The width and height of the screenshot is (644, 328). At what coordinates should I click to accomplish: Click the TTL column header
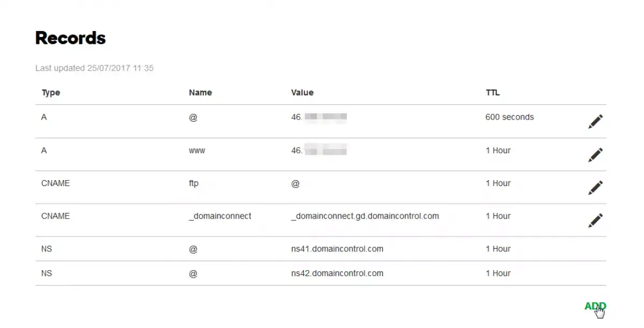point(493,93)
